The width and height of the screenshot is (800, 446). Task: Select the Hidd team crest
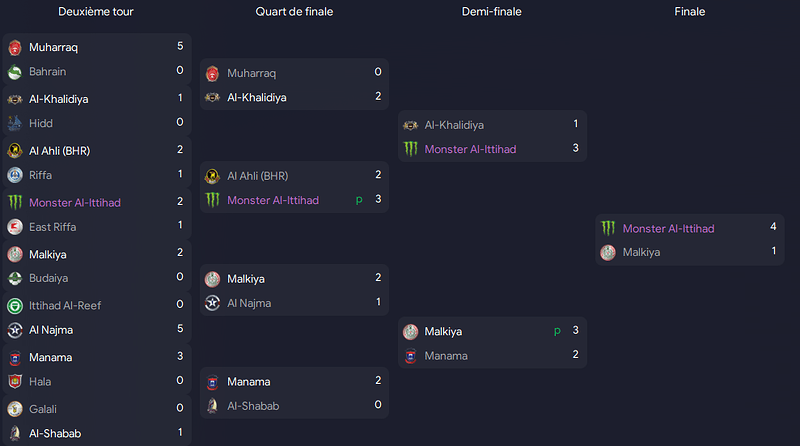click(15, 123)
